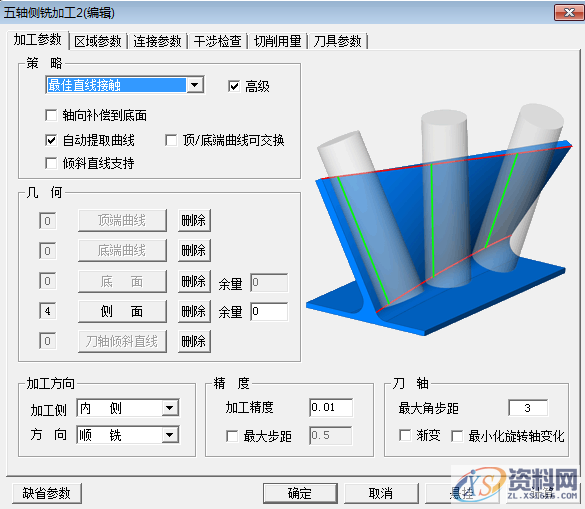Viewport: 585px width, 509px height.
Task: Open the 刀具参数 tab
Action: coord(337,41)
